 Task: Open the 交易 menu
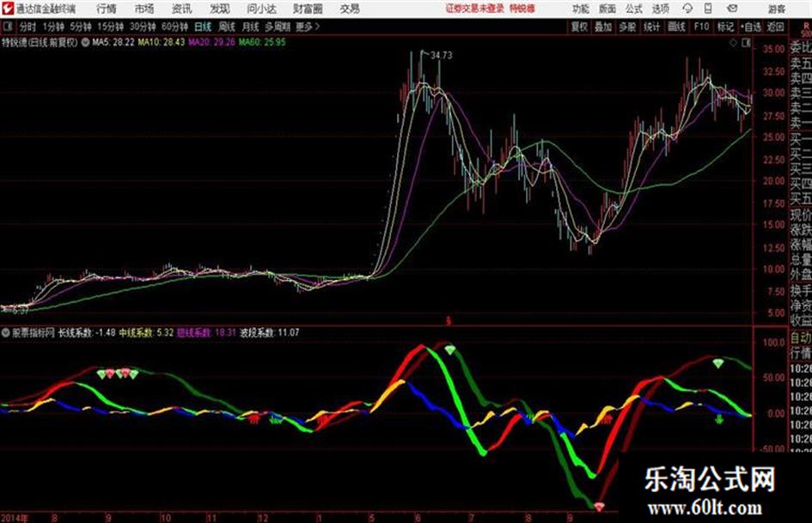350,9
